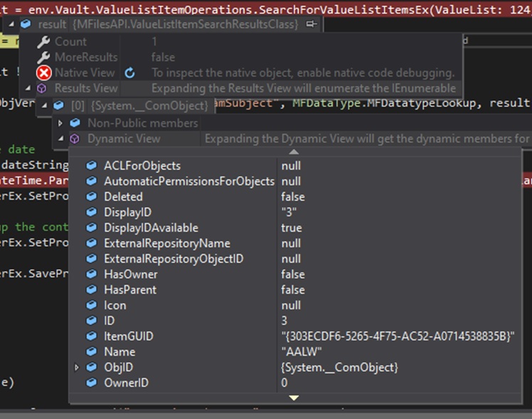
Task: Expand the ObjID member
Action: point(77,367)
